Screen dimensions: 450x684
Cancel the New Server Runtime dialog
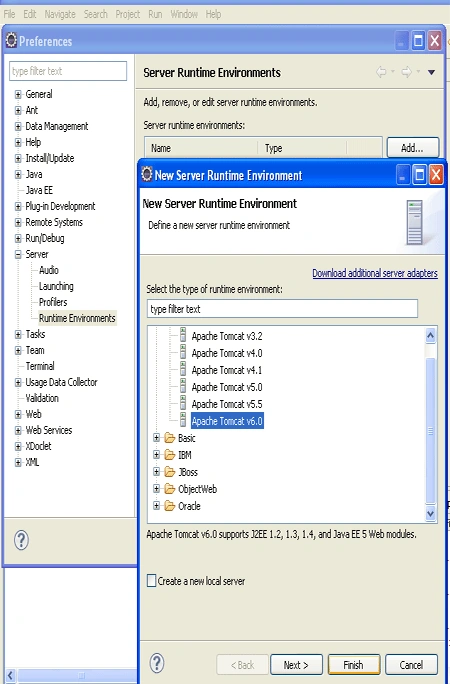tap(411, 664)
